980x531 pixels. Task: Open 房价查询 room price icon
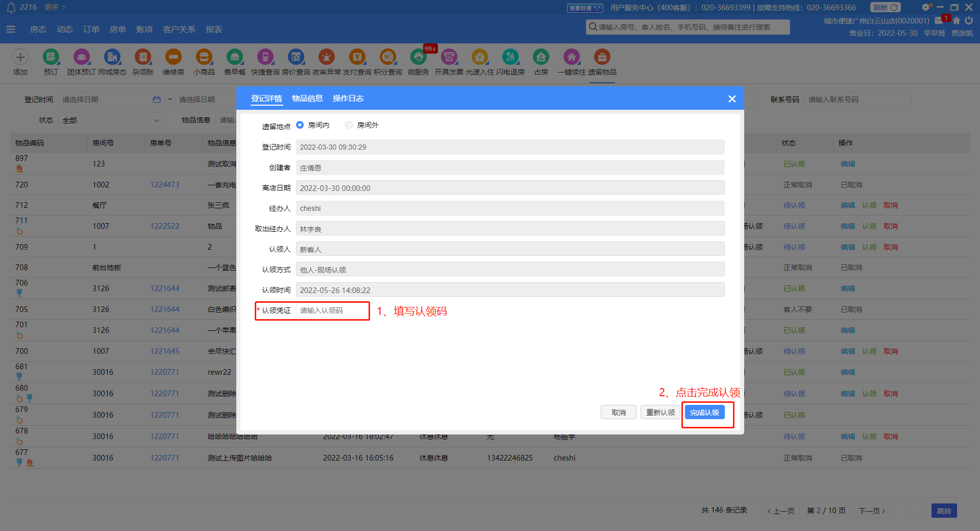[296, 57]
